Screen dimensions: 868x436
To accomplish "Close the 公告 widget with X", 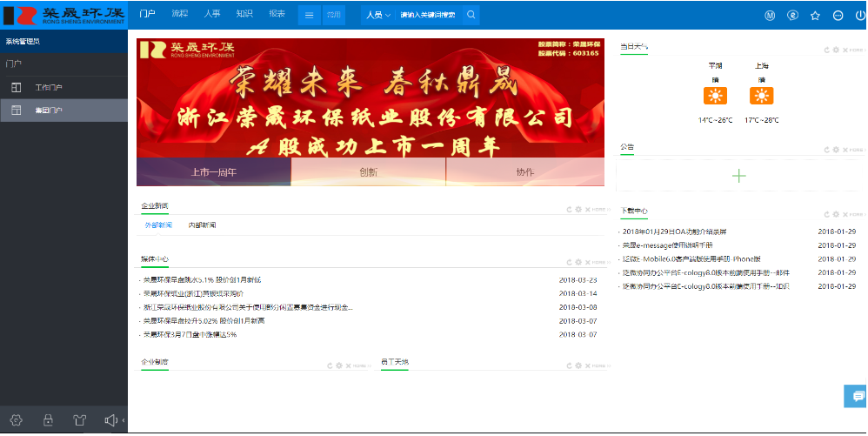I will coord(845,150).
